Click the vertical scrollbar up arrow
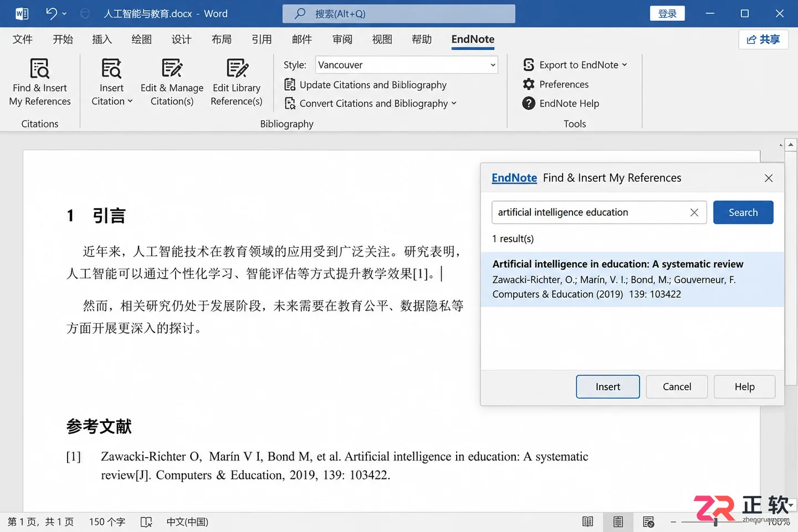Viewport: 798px width, 532px height. pyautogui.click(x=791, y=145)
